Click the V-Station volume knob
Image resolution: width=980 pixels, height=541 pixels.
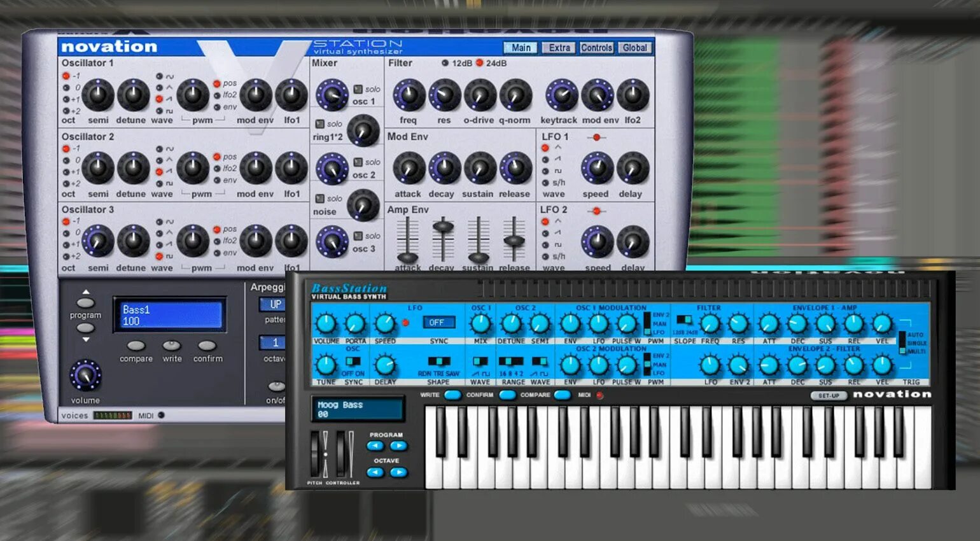(x=85, y=376)
